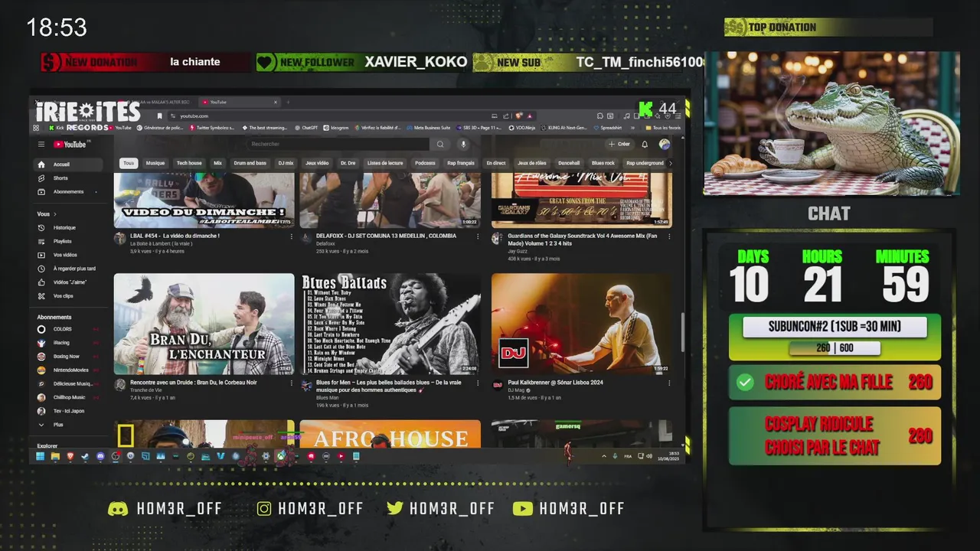
Task: Select the Blues rock filter chip
Action: click(x=603, y=163)
